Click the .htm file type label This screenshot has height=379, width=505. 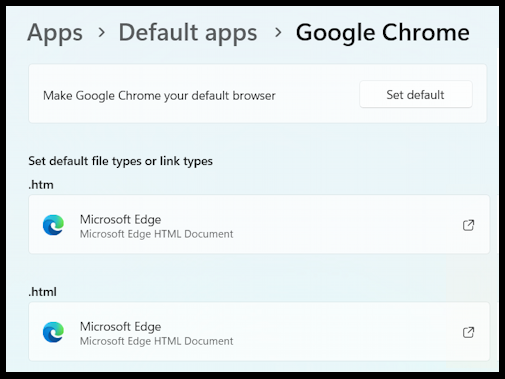41,185
